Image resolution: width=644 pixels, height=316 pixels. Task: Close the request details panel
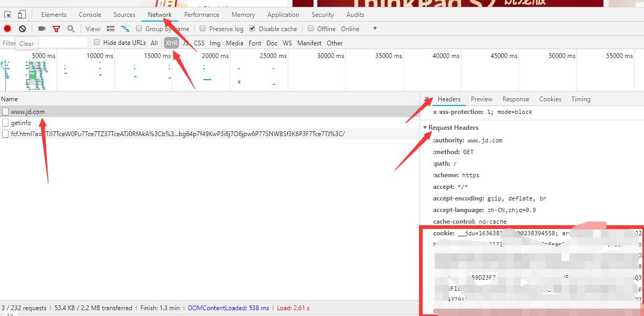point(427,99)
